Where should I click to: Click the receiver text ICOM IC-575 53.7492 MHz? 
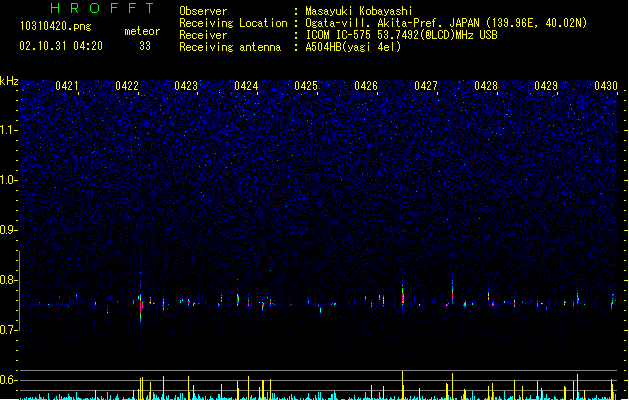[x=402, y=35]
